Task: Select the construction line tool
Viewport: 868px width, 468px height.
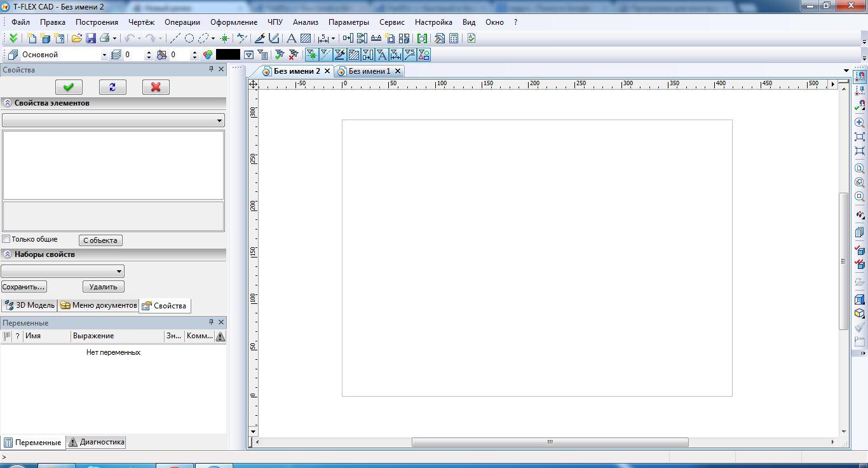Action: tap(175, 38)
